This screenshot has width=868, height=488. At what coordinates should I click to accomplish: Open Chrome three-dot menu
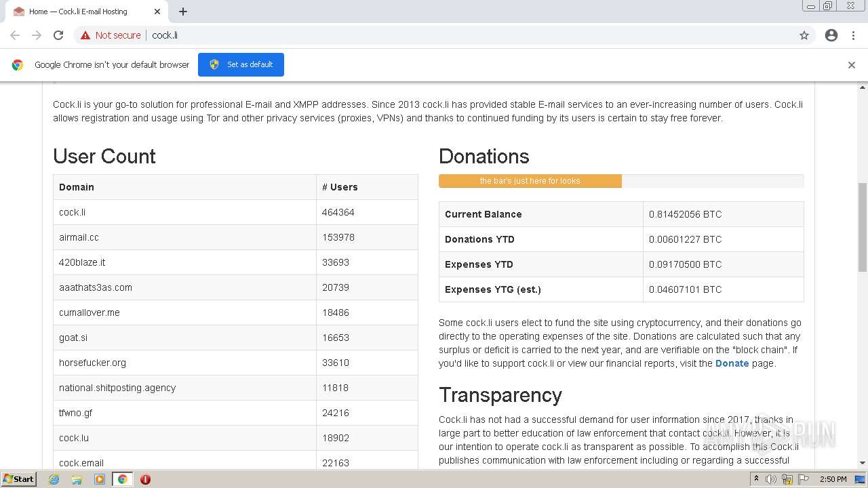pos(853,35)
